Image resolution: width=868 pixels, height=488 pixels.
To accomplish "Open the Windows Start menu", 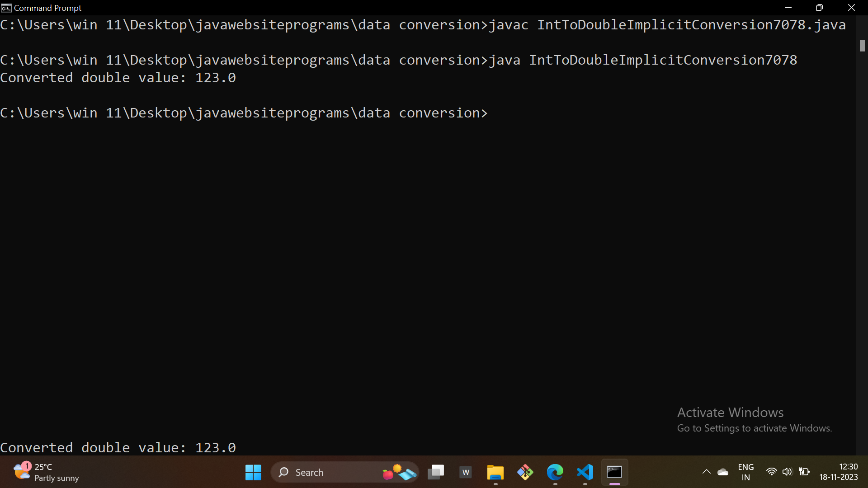I will click(253, 472).
